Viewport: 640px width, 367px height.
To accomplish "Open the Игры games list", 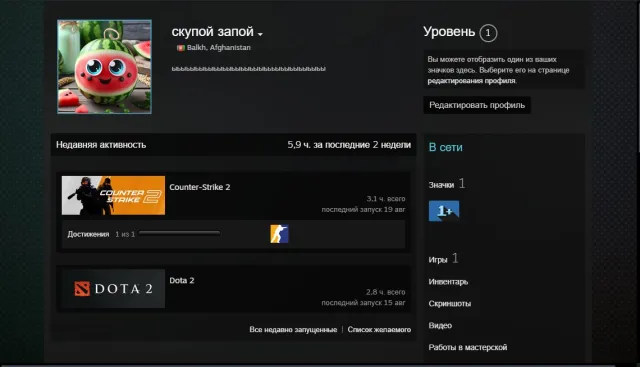I will click(438, 260).
